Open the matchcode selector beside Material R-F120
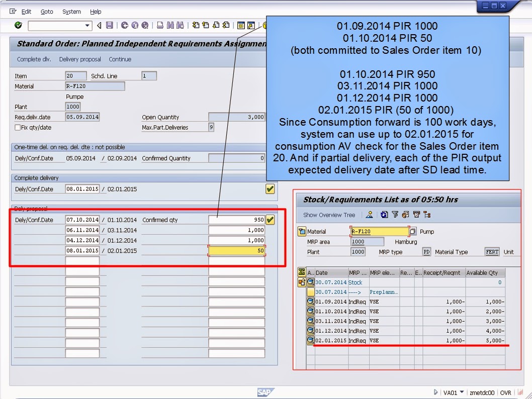The height and width of the screenshot is (399, 532). [x=412, y=231]
